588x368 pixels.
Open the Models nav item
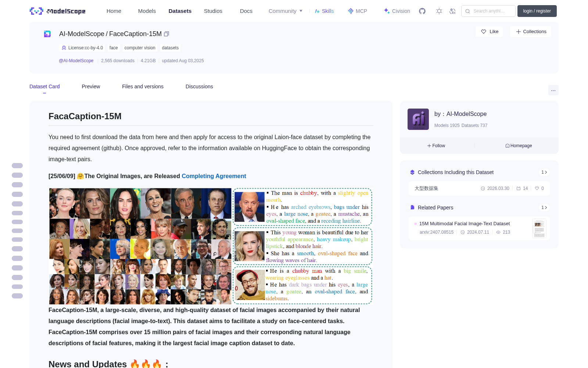click(x=147, y=11)
